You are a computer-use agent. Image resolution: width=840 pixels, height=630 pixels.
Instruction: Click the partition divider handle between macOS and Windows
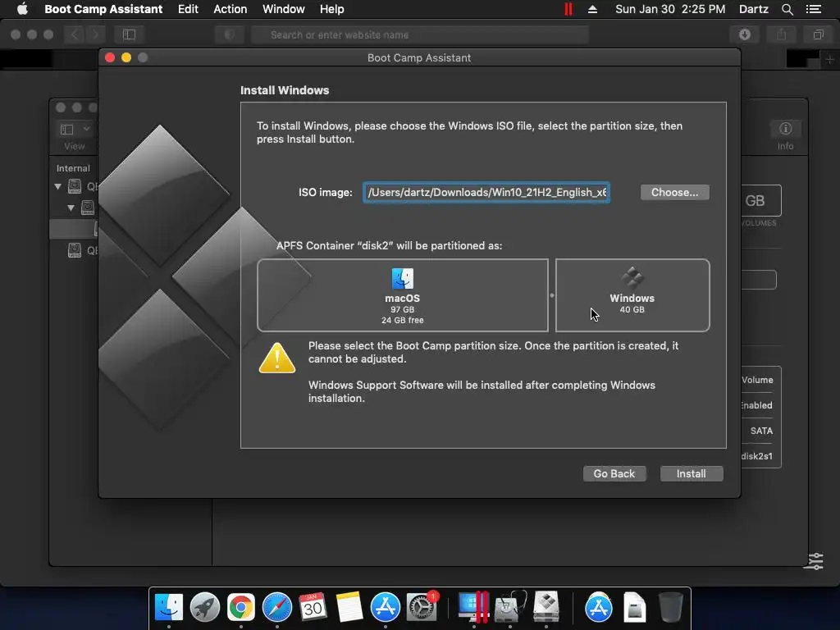552,295
